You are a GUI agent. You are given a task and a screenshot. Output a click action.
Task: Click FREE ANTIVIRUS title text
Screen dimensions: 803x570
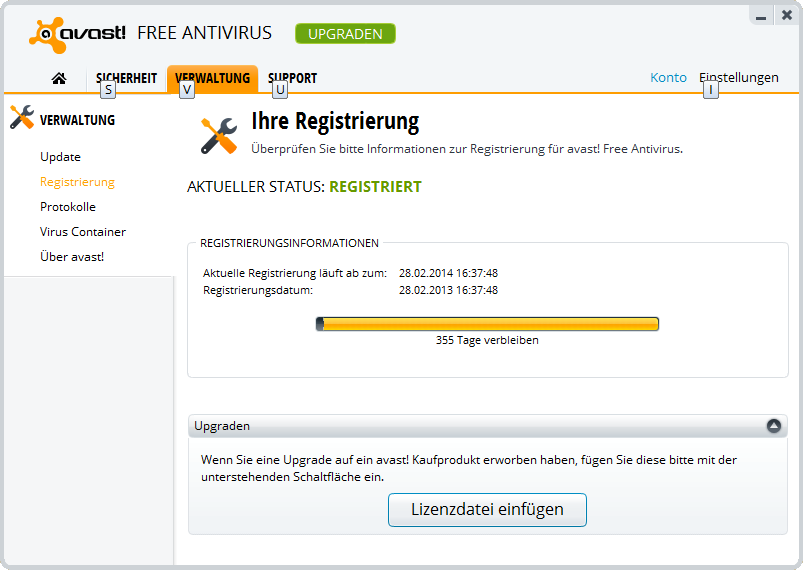pyautogui.click(x=204, y=33)
